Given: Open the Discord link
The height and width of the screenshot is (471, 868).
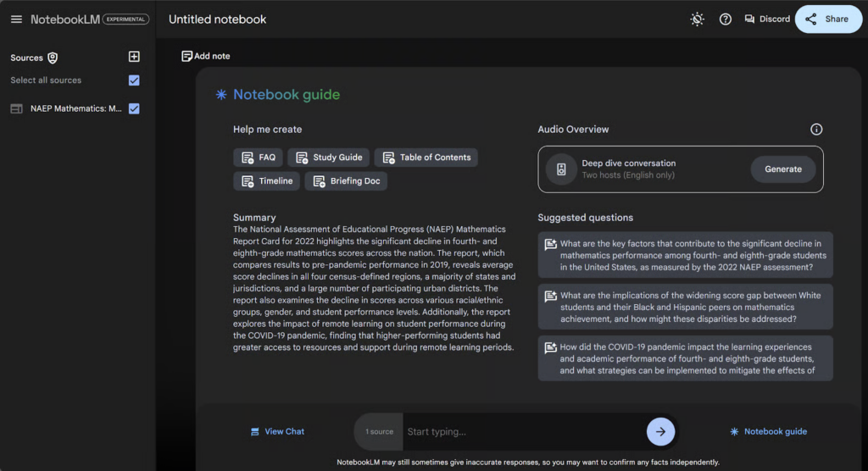Looking at the screenshot, I should 767,19.
